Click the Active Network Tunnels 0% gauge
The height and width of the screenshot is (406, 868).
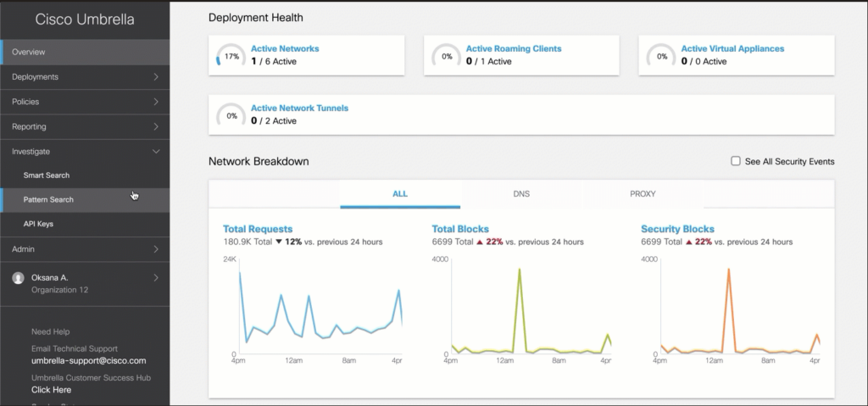(x=231, y=115)
